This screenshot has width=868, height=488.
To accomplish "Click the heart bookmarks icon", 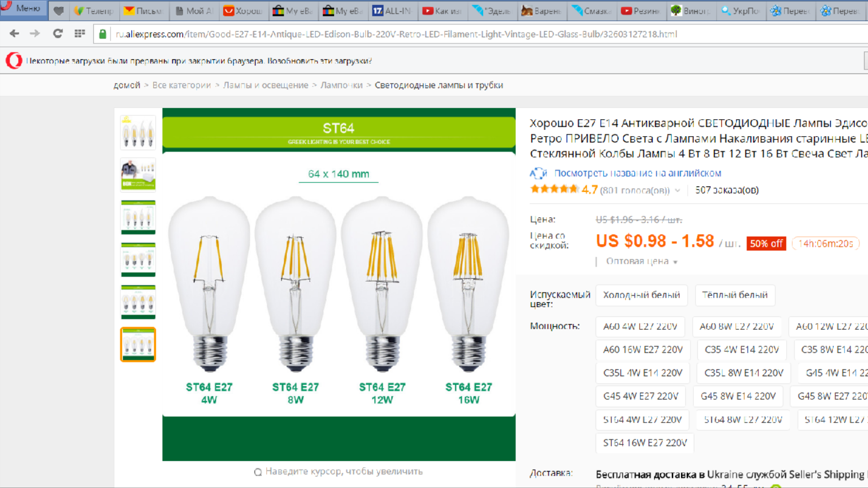I will 59,11.
